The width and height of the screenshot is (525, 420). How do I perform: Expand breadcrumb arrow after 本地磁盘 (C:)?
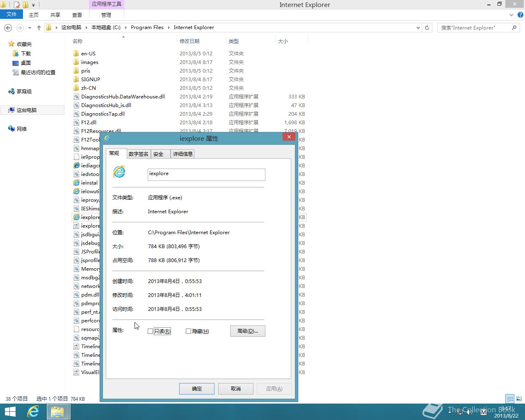(x=126, y=27)
